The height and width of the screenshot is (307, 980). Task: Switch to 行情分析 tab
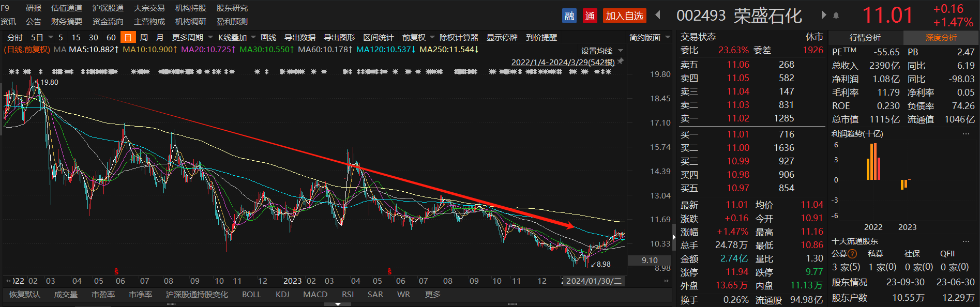tap(865, 37)
